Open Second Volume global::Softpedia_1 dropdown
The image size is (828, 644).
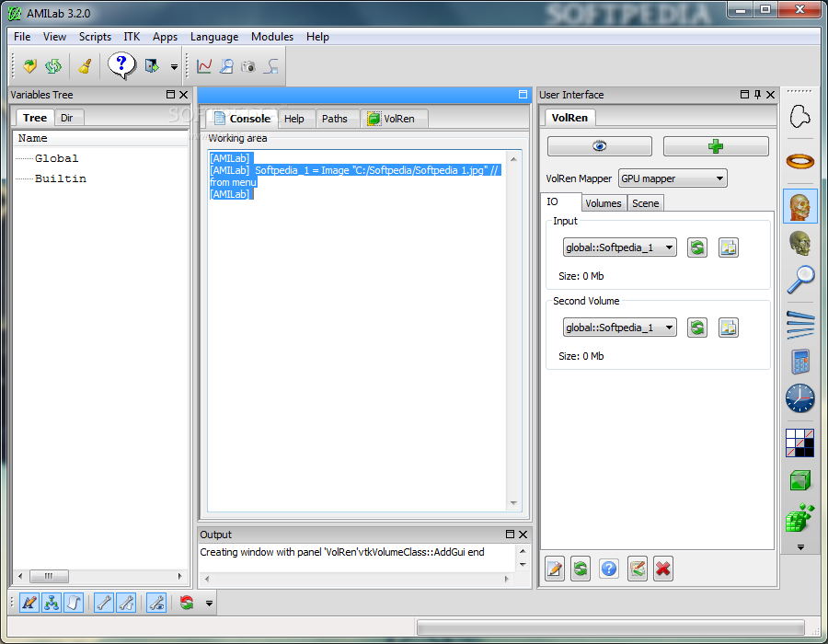[619, 328]
